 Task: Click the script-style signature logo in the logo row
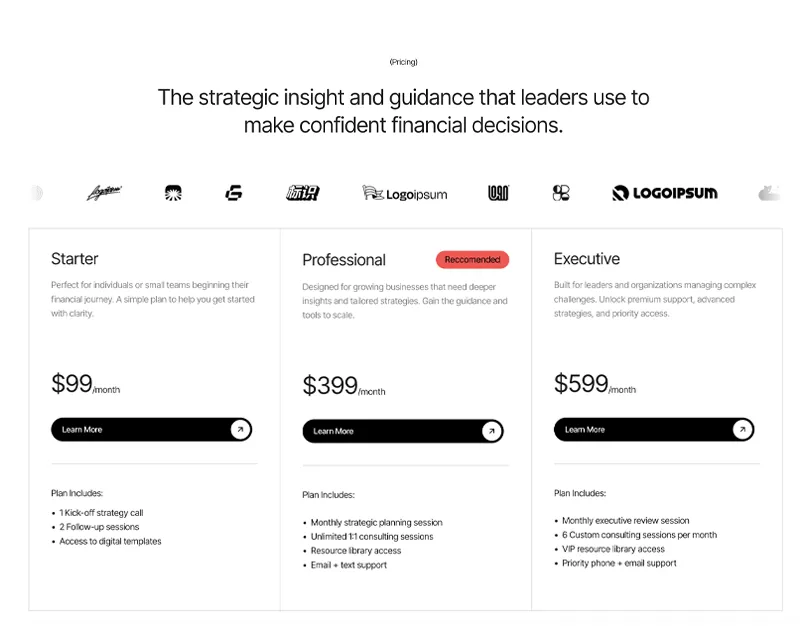(x=104, y=193)
